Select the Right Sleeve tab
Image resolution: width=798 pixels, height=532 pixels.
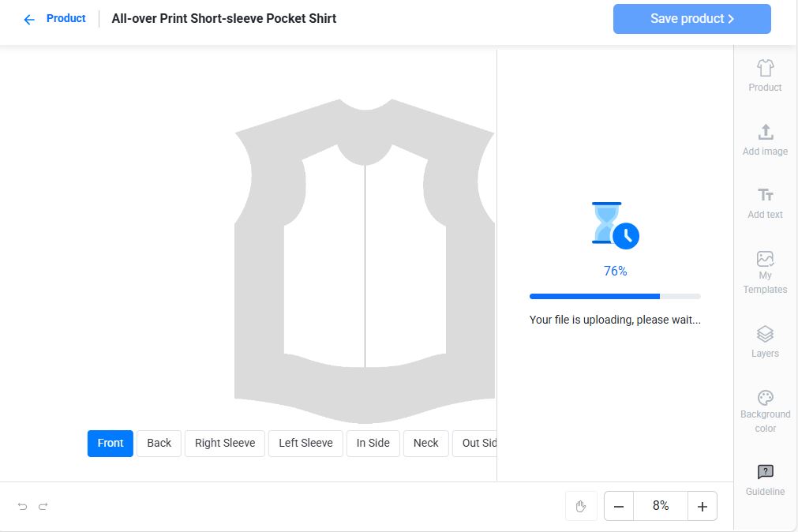tap(225, 443)
